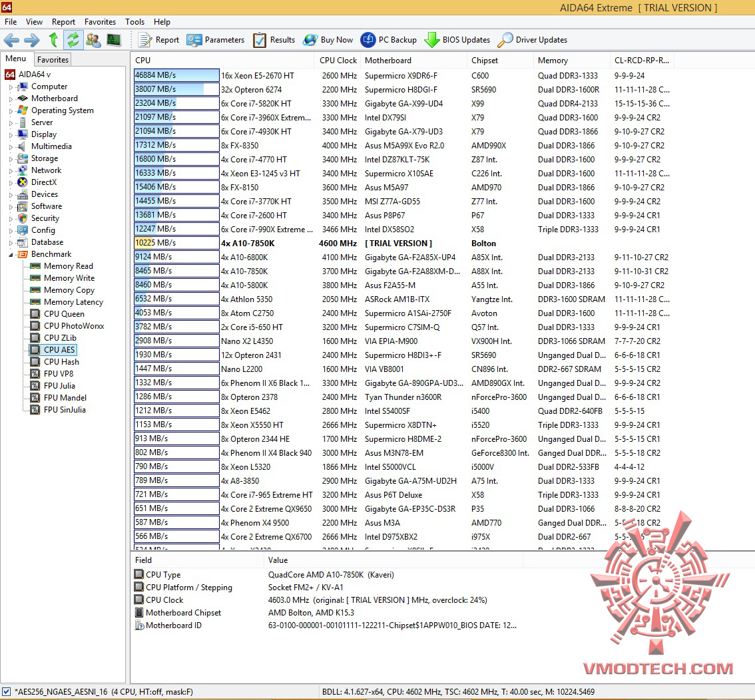Sort by CL-RCD-RP-R... column header
755x700 pixels.
642,61
